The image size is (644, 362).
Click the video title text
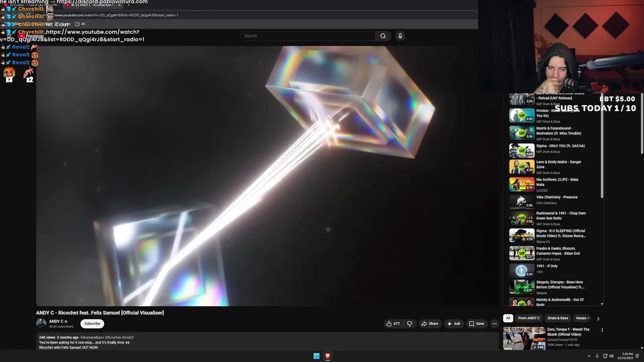pos(100,313)
